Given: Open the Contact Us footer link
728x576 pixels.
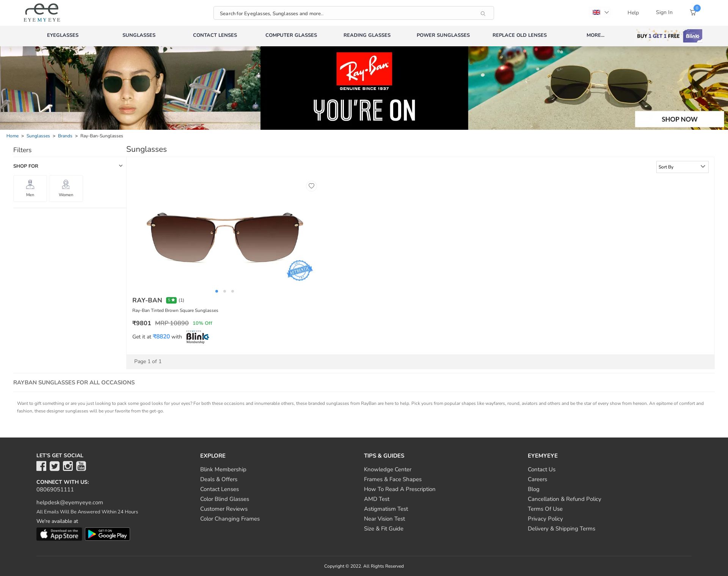Looking at the screenshot, I should click(x=541, y=469).
